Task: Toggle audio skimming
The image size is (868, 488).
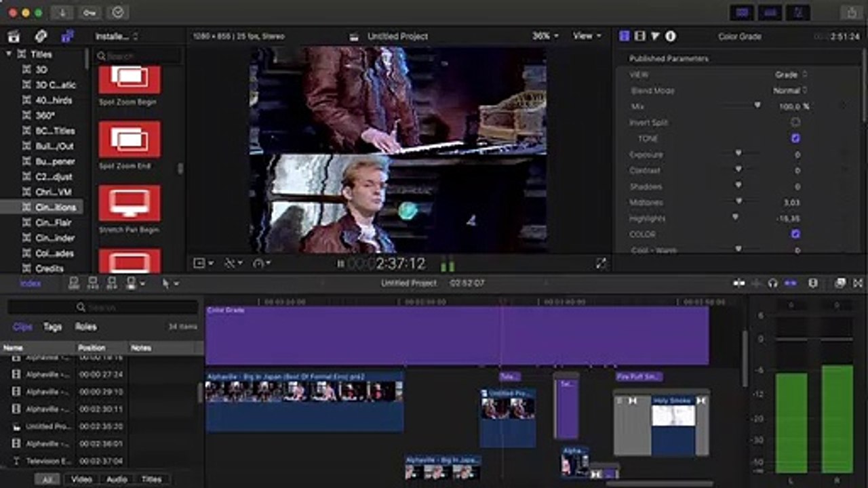Action: coord(756,283)
